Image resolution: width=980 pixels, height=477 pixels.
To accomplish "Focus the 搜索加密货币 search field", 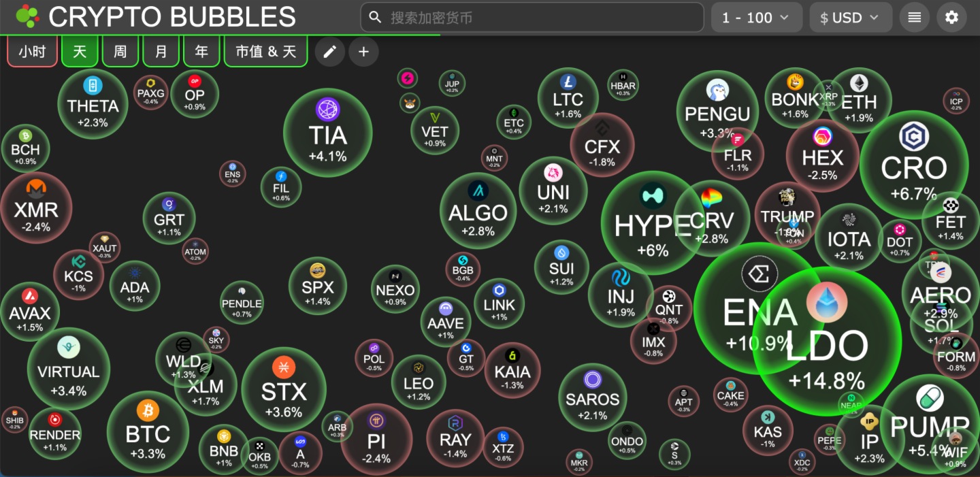I will pyautogui.click(x=532, y=18).
